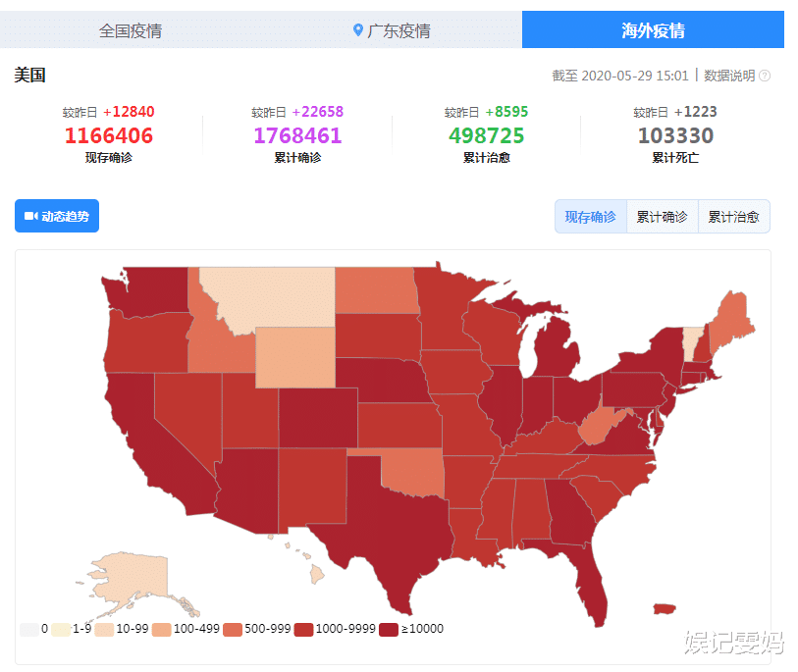Click the 1000-9999 legend color swatch
Image resolution: width=798 pixels, height=672 pixels.
coord(299,629)
